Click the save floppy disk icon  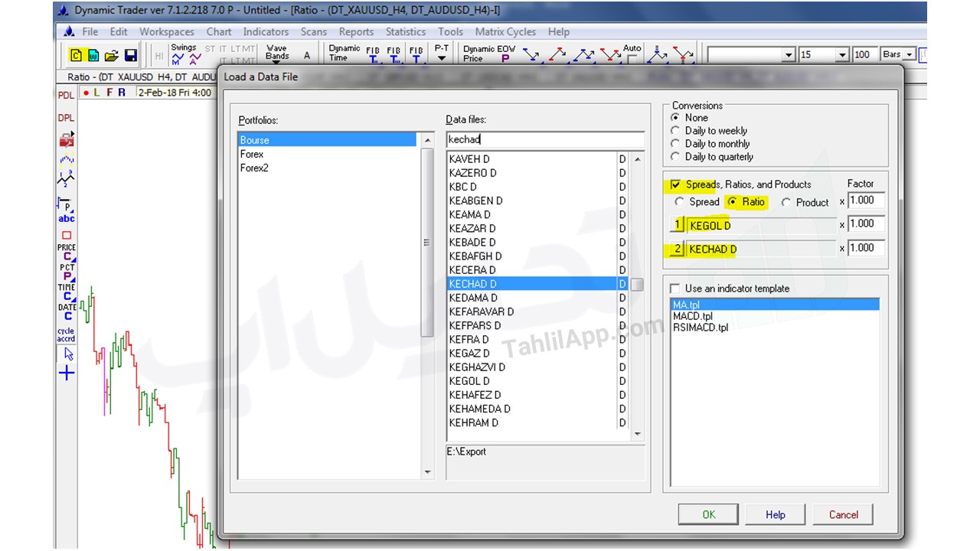click(130, 55)
